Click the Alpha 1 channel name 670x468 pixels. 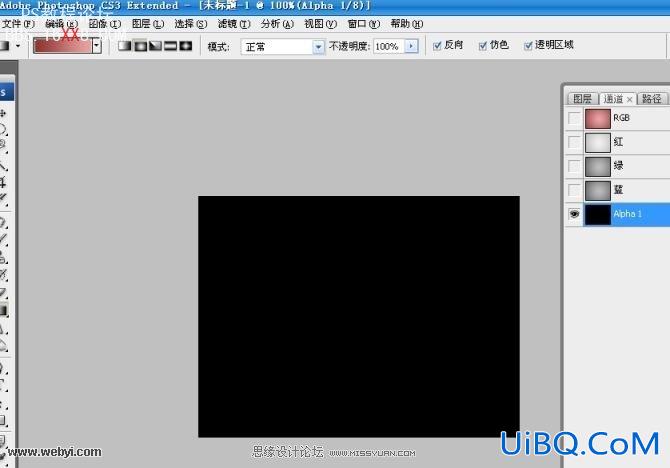(x=628, y=214)
